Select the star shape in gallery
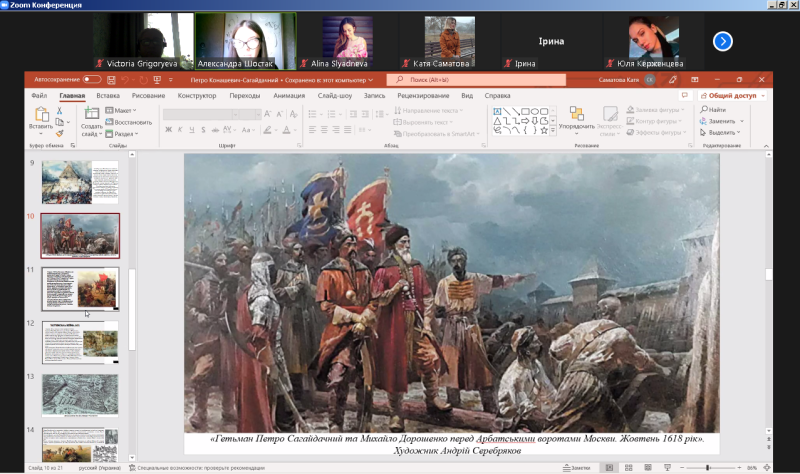 [x=544, y=130]
